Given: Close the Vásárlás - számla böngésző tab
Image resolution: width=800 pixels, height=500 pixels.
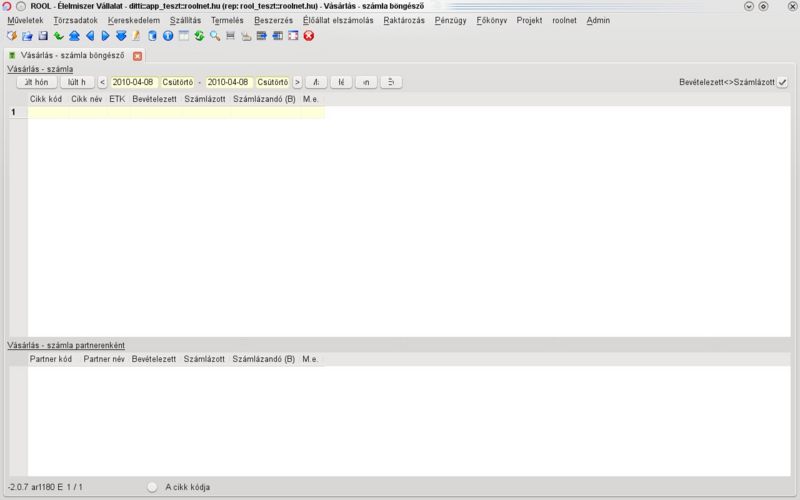Looking at the screenshot, I should (x=137, y=56).
